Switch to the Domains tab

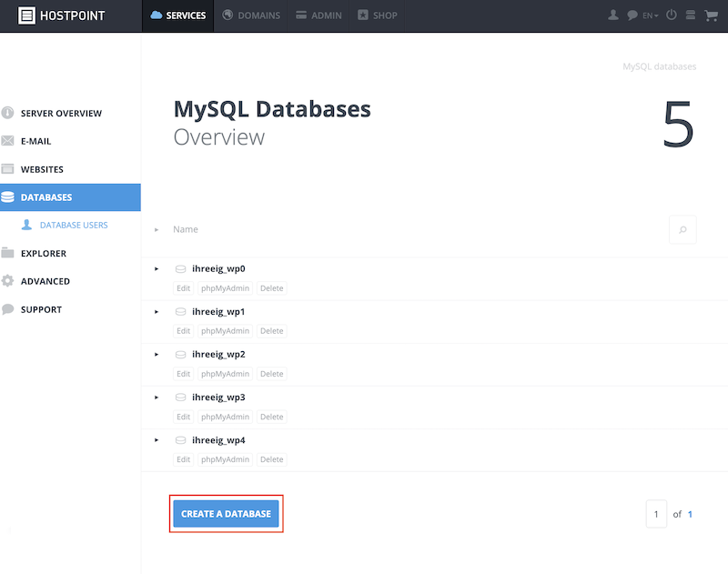pyautogui.click(x=251, y=15)
